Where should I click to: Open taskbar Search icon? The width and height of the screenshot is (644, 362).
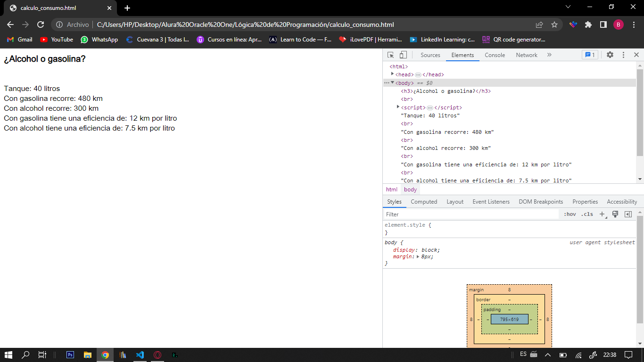(25, 355)
